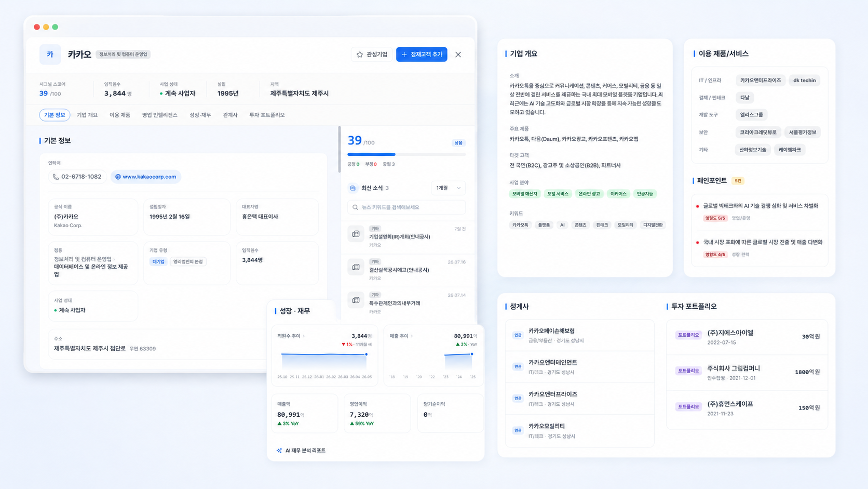Select the 서울평가정보 chip

[x=803, y=133]
